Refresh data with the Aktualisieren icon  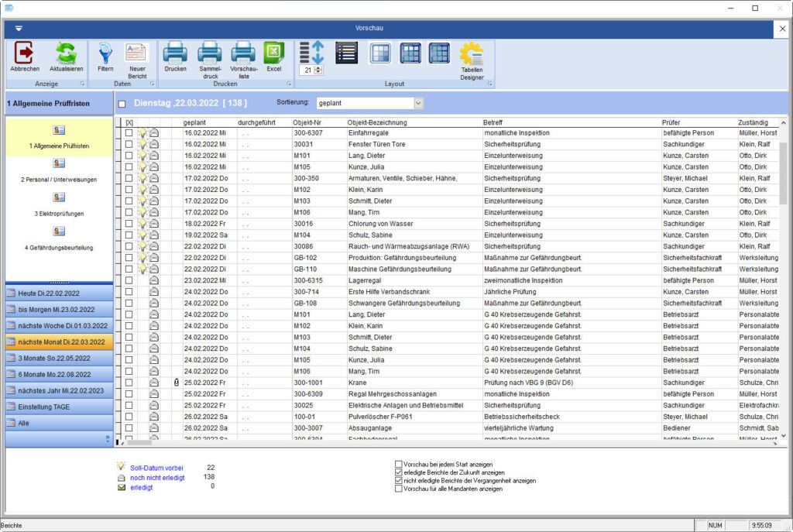67,57
